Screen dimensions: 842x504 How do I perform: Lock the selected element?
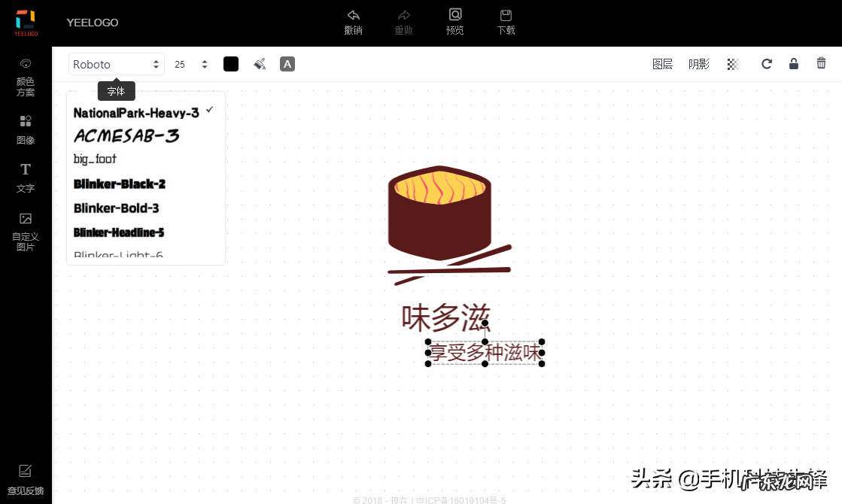794,63
